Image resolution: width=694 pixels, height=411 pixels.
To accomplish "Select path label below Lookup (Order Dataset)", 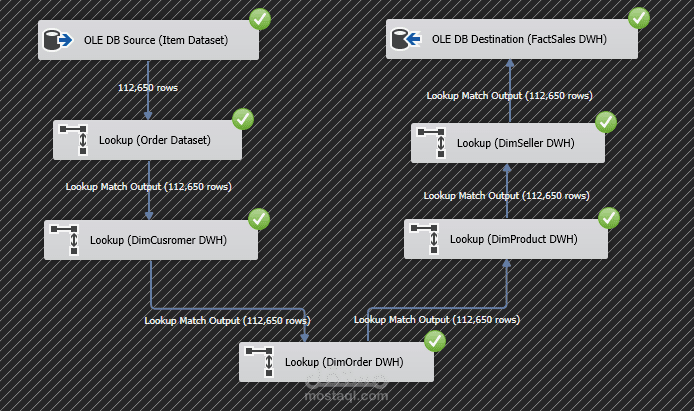I will pyautogui.click(x=149, y=187).
